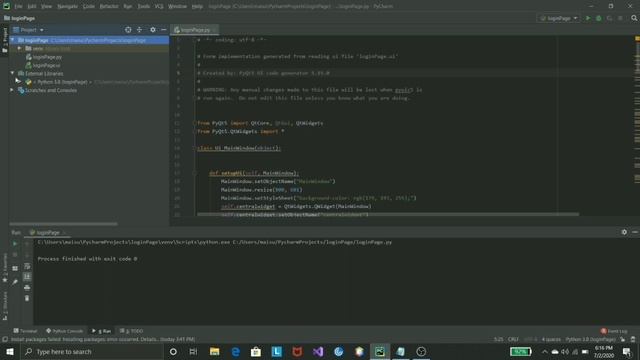Toggle the Favorites side tool button
640x360 pixels.
(5, 268)
